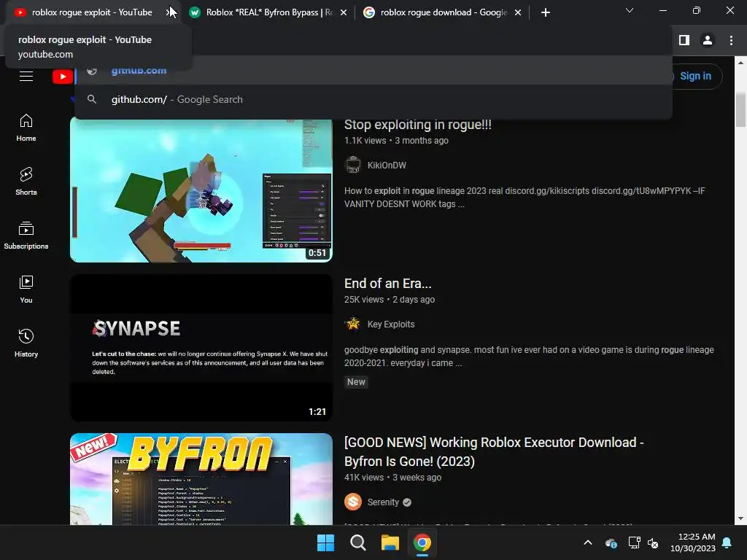Open Windows taskbar Search

[x=357, y=542]
